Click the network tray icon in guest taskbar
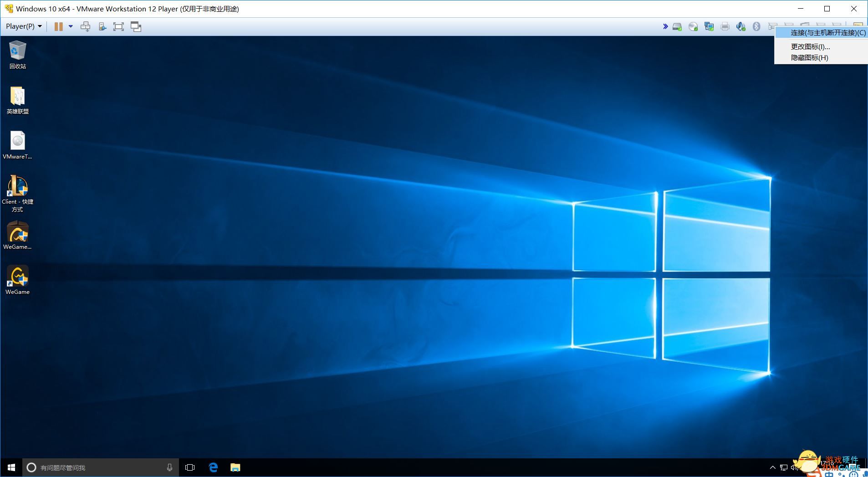 click(x=784, y=467)
